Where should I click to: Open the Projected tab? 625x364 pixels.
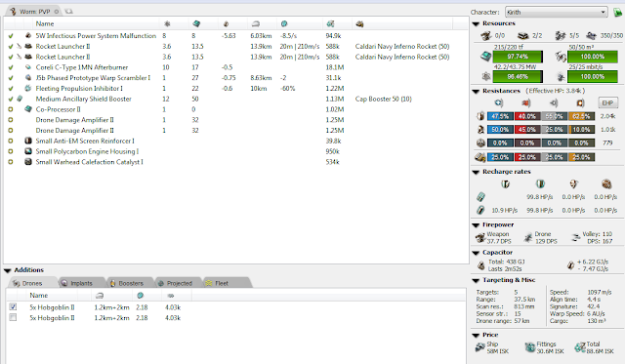click(x=180, y=283)
